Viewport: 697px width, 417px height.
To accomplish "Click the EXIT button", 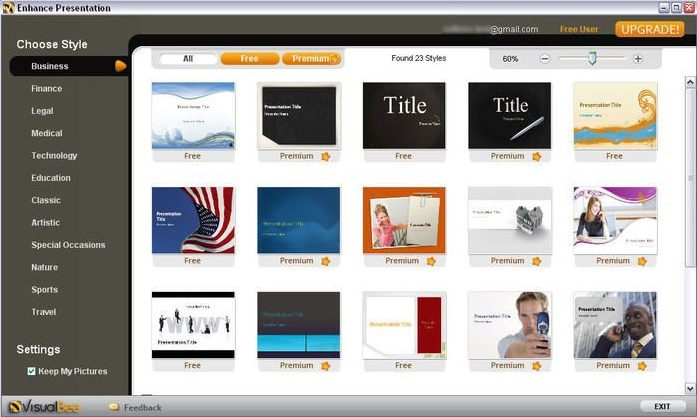I will [662, 406].
